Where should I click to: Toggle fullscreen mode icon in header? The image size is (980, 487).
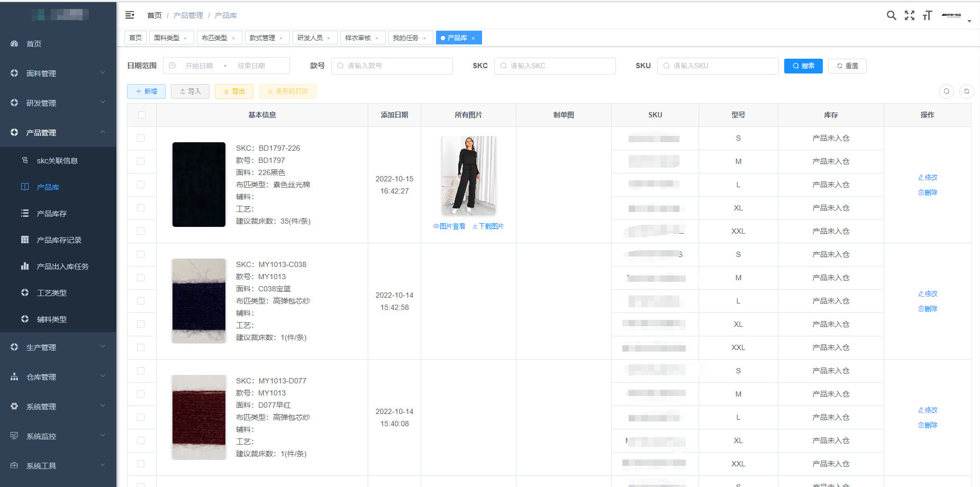[x=909, y=15]
